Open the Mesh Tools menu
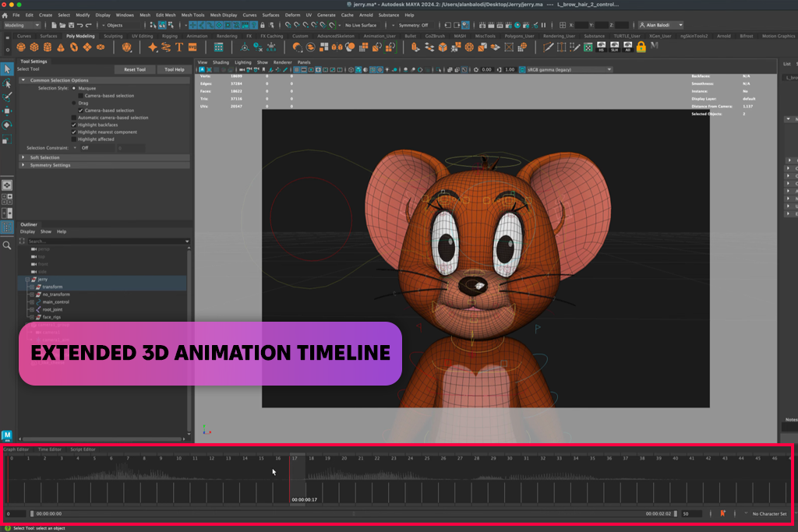The width and height of the screenshot is (798, 532). pos(193,16)
